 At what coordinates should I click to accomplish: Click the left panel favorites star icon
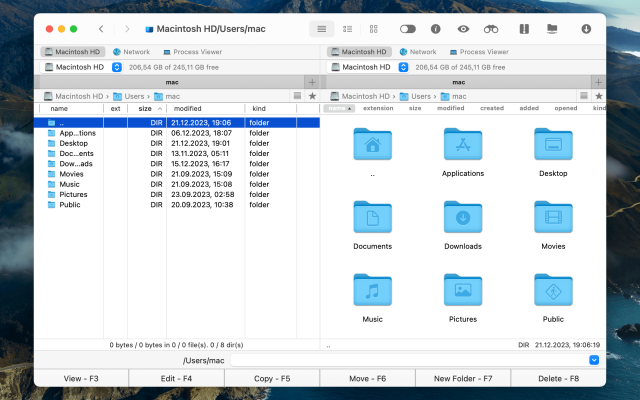coord(312,96)
